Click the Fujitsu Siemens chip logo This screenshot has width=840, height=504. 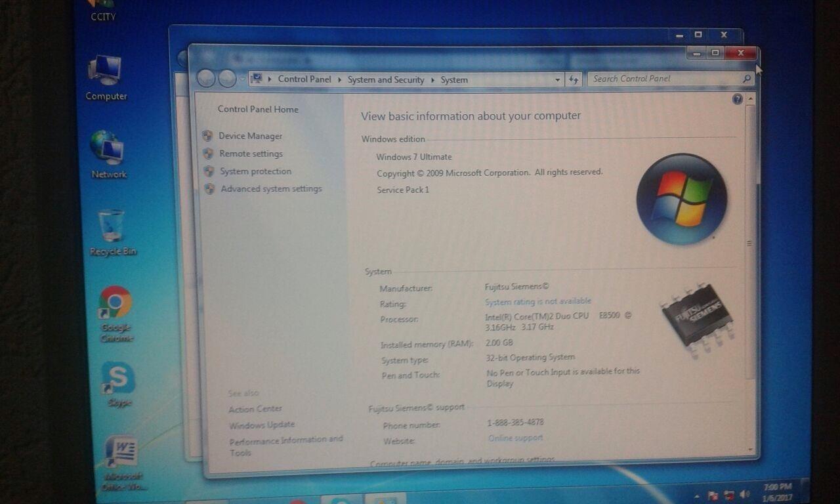[x=696, y=320]
